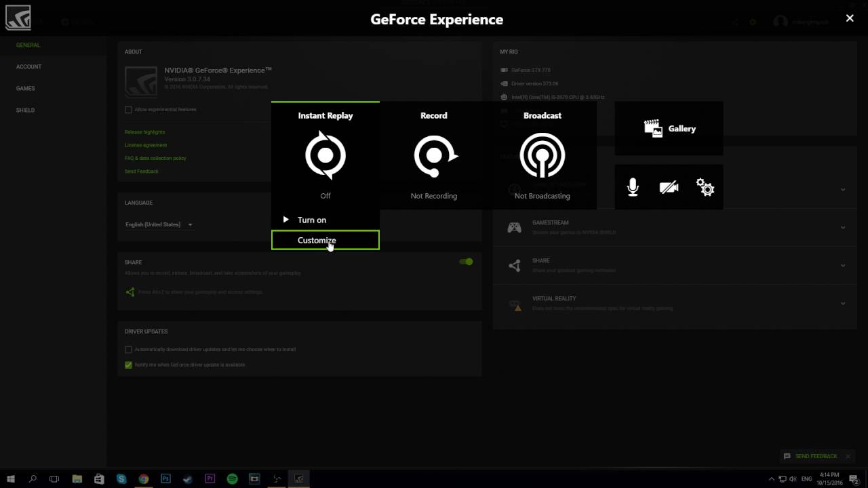Click the NVIDIA logo at top-left
The image size is (868, 488).
pos(18,18)
